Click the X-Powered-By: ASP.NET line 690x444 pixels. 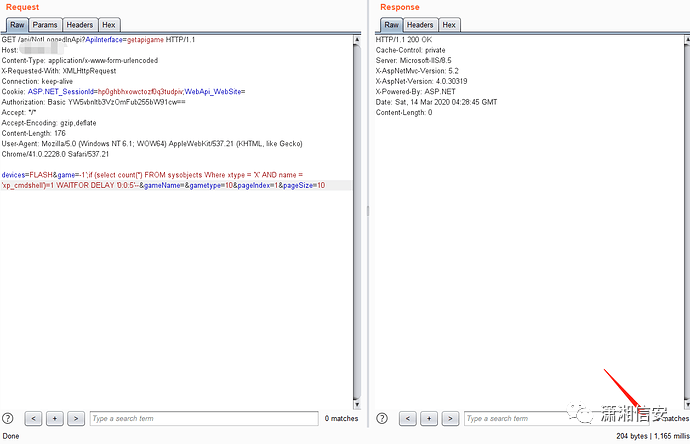coord(415,92)
